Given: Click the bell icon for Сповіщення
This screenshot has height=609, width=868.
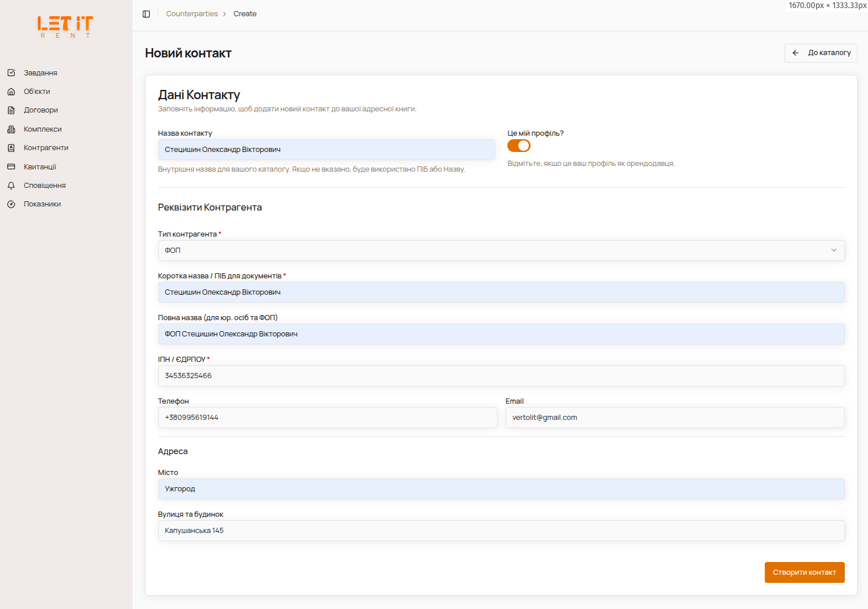Looking at the screenshot, I should 11,186.
